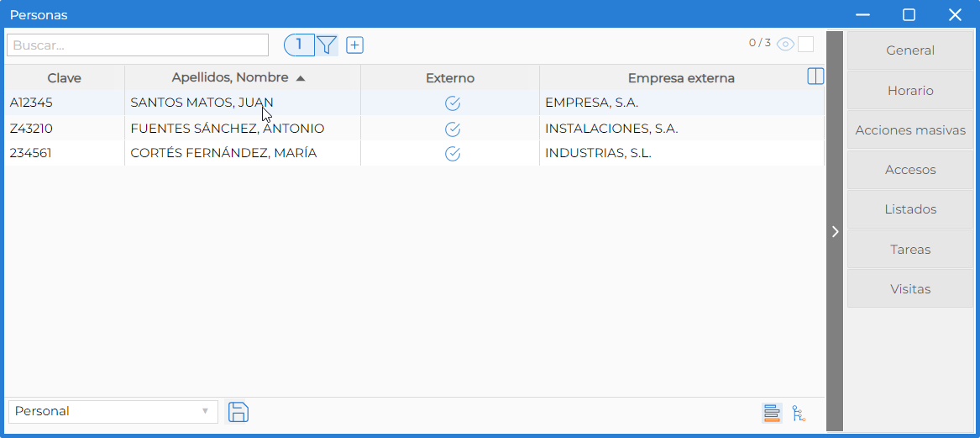This screenshot has height=438, width=980.
Task: Open the Listados section
Action: [x=910, y=209]
